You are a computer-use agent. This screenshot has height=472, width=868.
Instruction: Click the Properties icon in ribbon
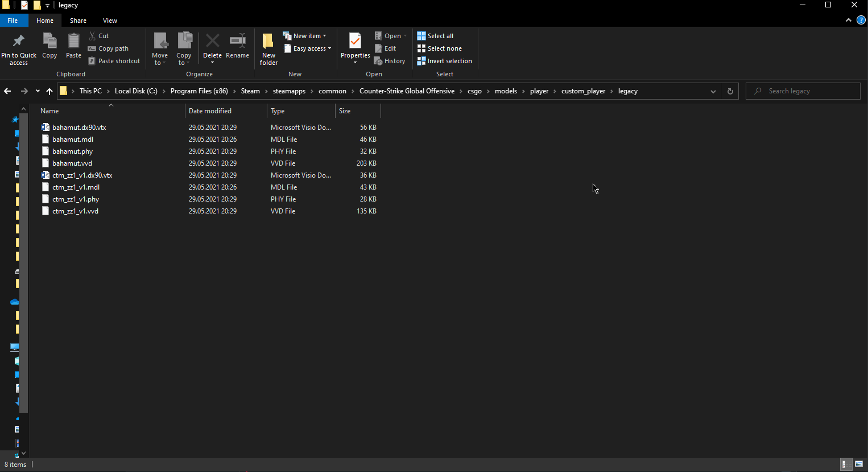click(355, 42)
